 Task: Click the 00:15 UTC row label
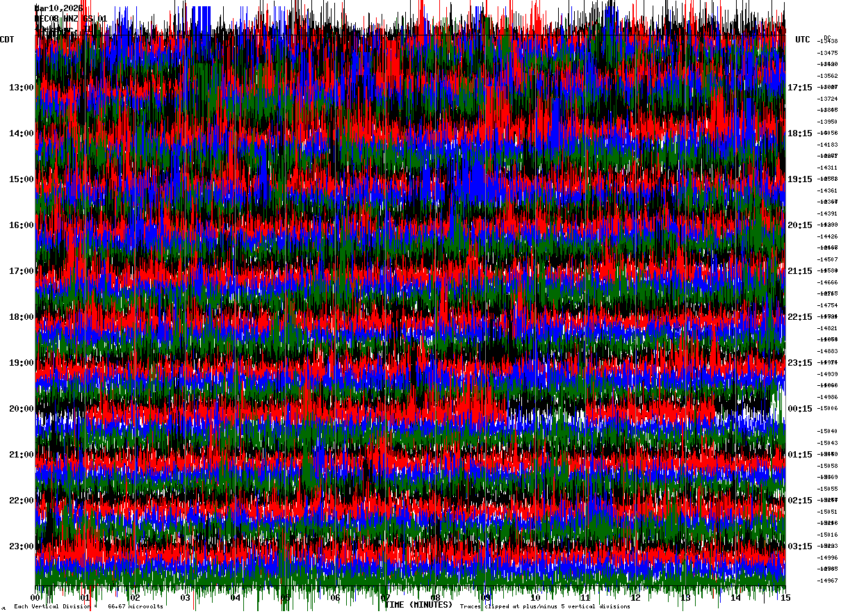(800, 409)
